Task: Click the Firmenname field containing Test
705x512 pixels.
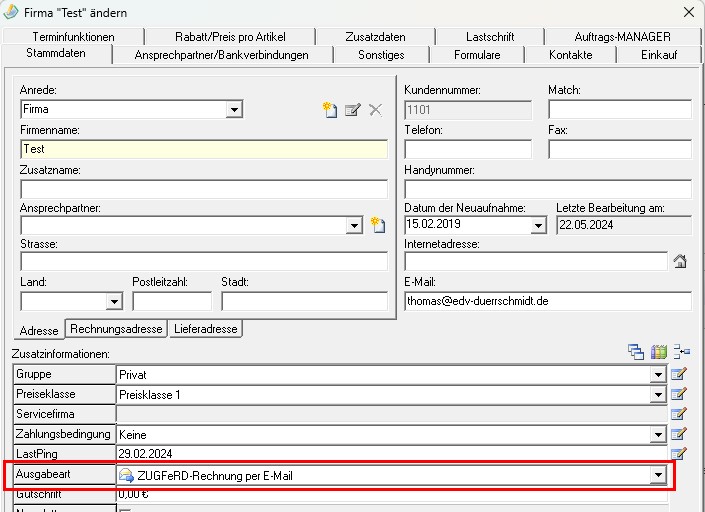Action: [x=204, y=149]
